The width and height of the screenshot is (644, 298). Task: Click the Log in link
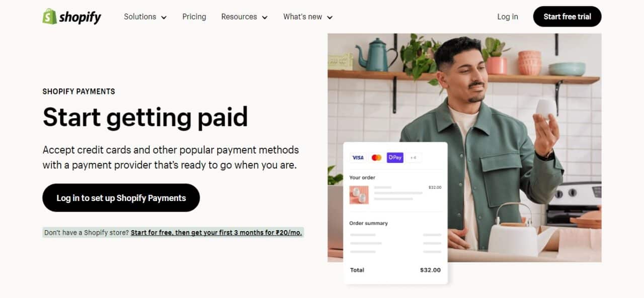[508, 17]
